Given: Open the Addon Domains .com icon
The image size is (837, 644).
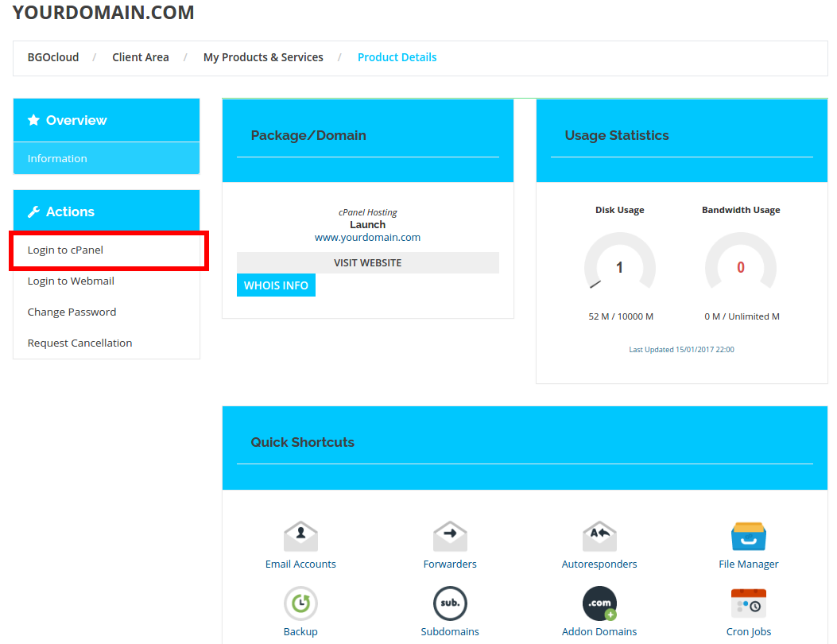Looking at the screenshot, I should click(x=599, y=603).
